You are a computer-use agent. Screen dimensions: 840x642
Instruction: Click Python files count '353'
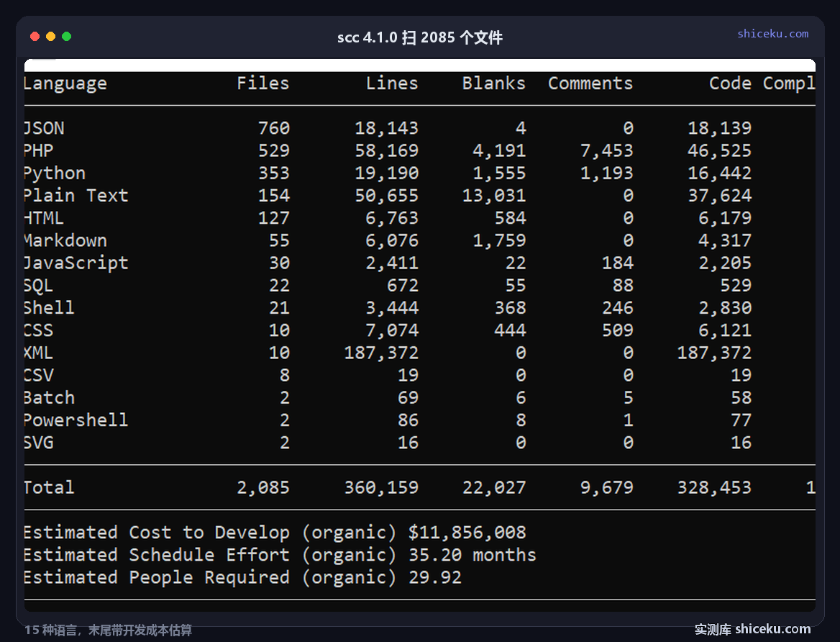point(274,173)
